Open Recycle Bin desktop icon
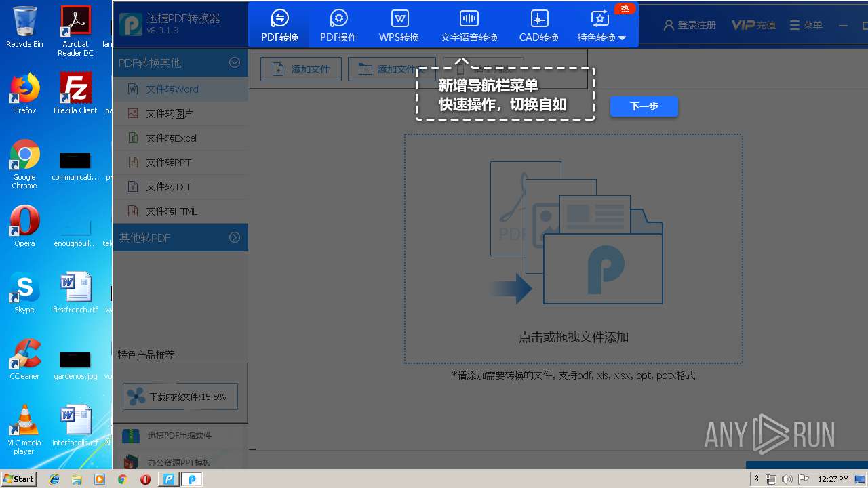 24,27
